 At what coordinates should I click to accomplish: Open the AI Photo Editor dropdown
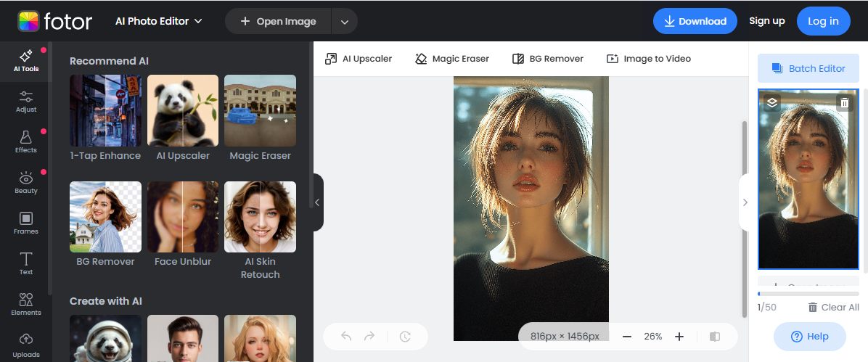[159, 21]
